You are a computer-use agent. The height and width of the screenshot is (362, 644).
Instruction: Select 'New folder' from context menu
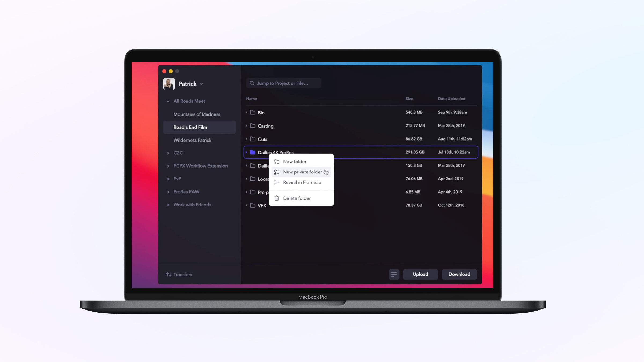pos(295,161)
